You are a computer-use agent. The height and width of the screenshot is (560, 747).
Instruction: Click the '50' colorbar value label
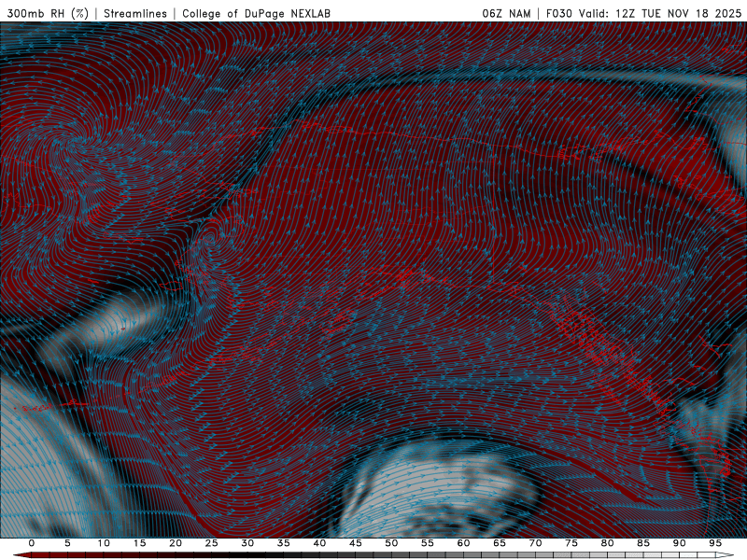coord(391,543)
